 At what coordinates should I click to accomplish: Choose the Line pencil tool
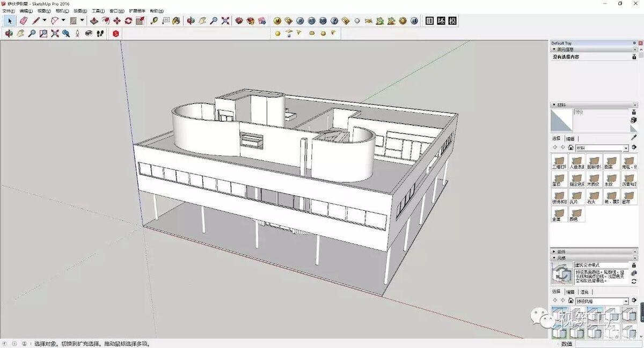(x=35, y=21)
